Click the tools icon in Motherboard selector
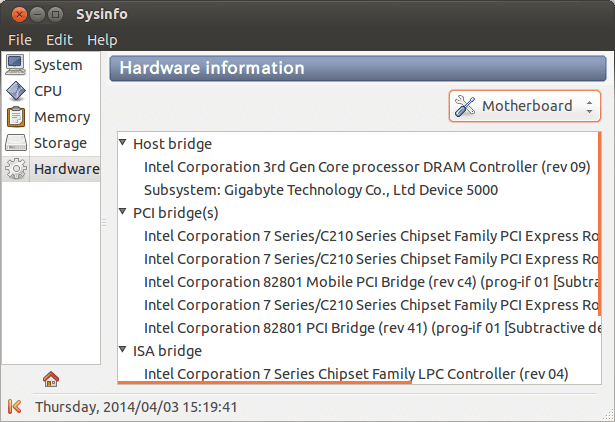 [465, 107]
